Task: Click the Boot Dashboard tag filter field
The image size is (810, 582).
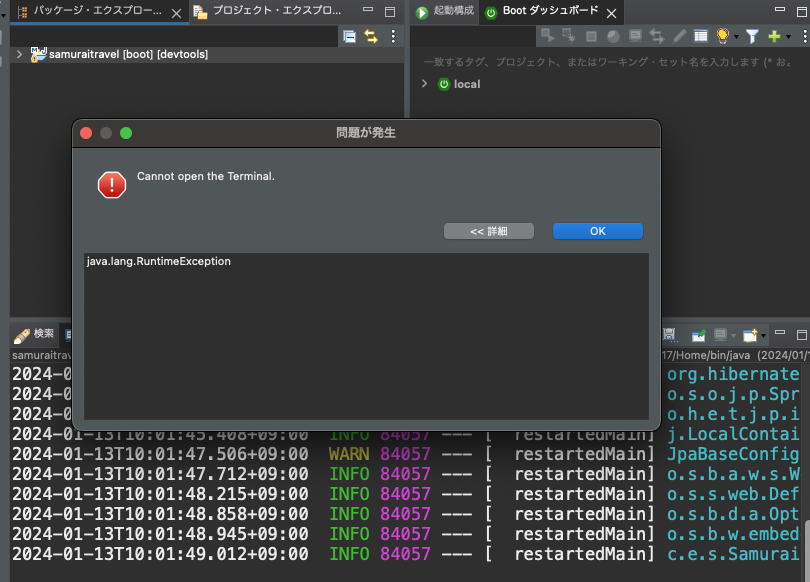Action: coord(610,62)
